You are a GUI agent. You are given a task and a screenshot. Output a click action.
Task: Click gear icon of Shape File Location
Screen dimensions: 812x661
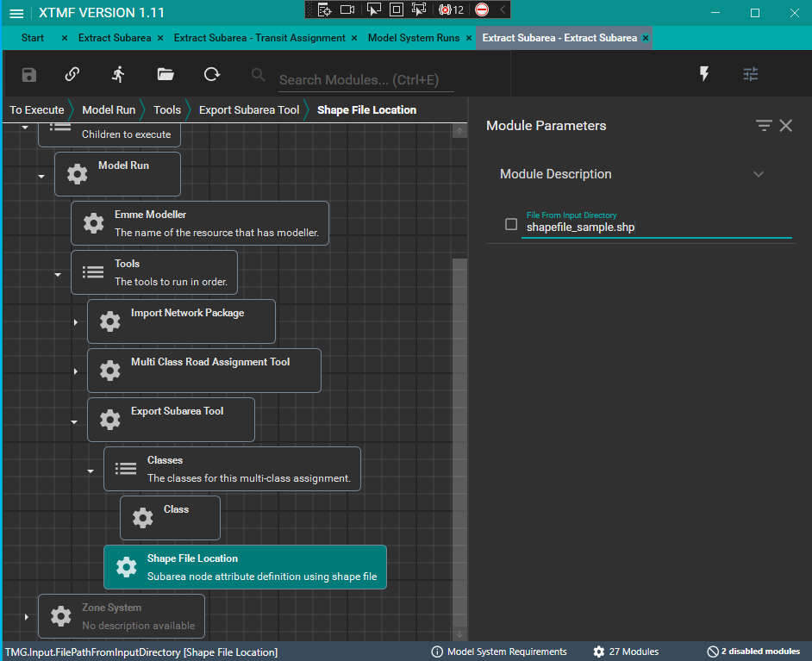[x=127, y=567]
